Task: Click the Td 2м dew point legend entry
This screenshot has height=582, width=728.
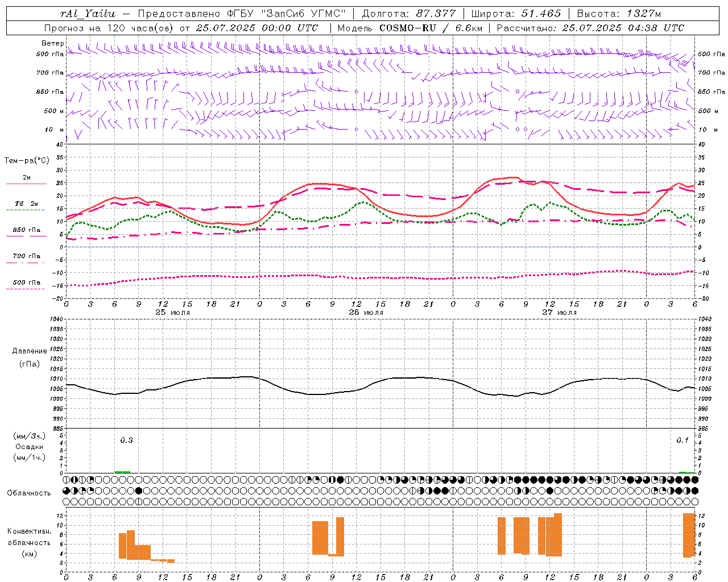Action: [x=26, y=203]
